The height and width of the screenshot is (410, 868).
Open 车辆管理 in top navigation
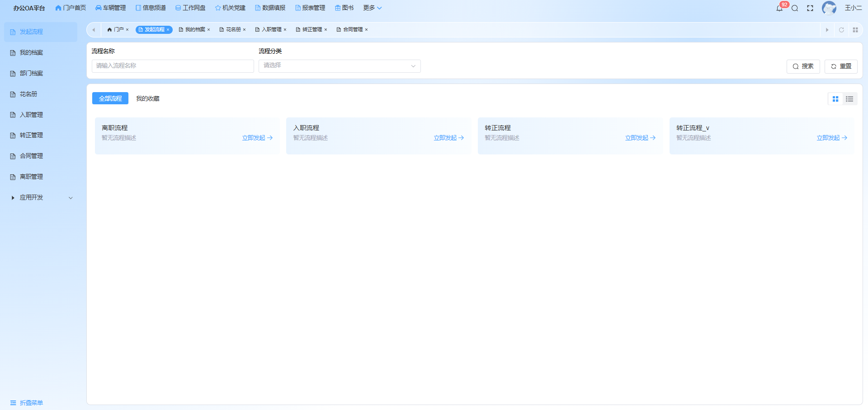(x=111, y=8)
